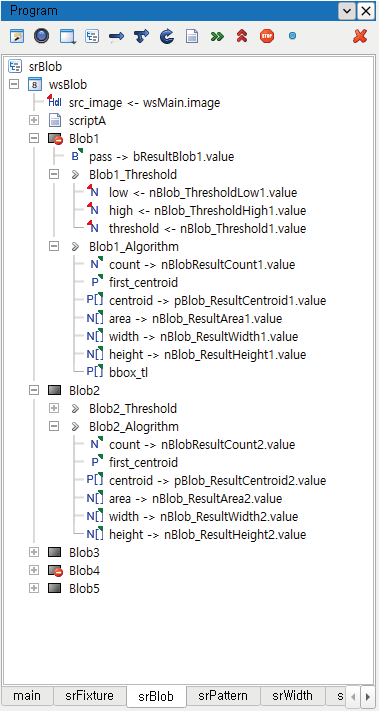Screen dimensions: 379x711
Task: Expand the Blob2_Threshold node
Action: tap(54, 408)
